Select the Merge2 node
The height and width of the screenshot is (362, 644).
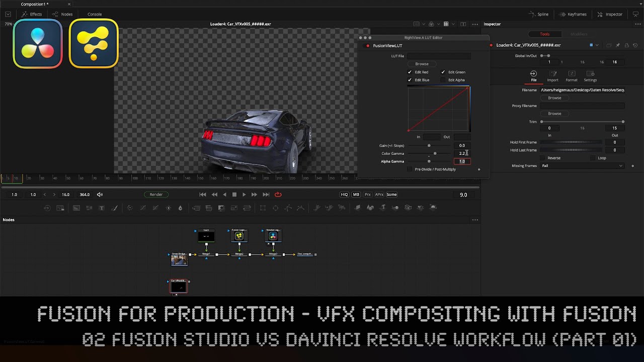pos(239,254)
